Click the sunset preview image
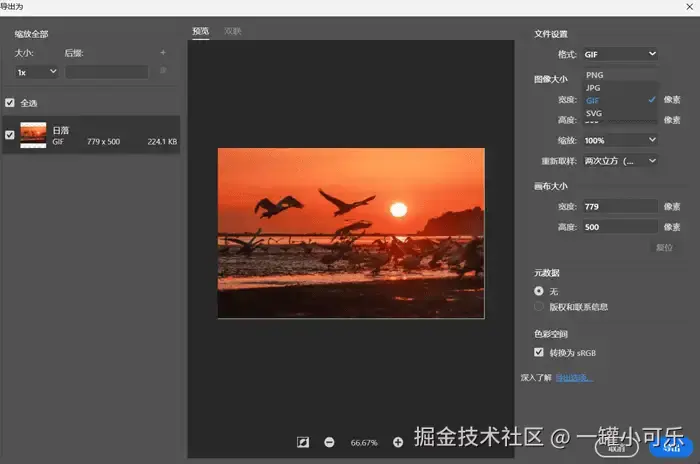The image size is (700, 464). point(351,233)
